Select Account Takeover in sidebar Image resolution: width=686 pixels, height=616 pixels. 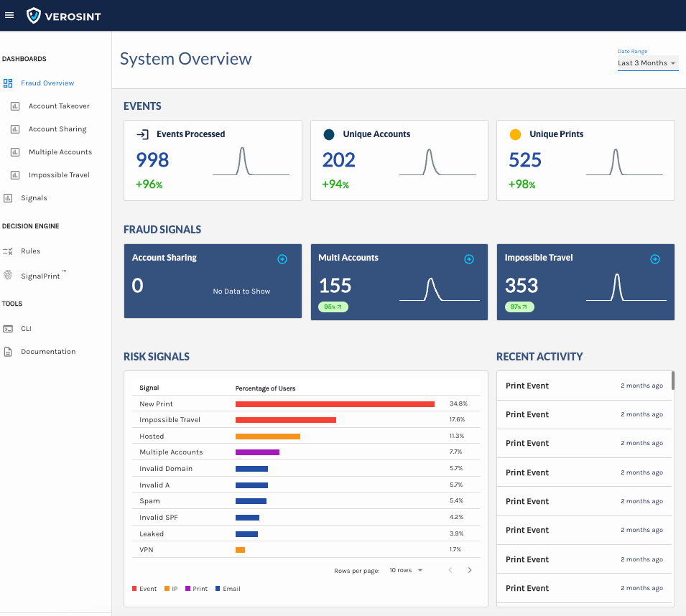coord(59,106)
